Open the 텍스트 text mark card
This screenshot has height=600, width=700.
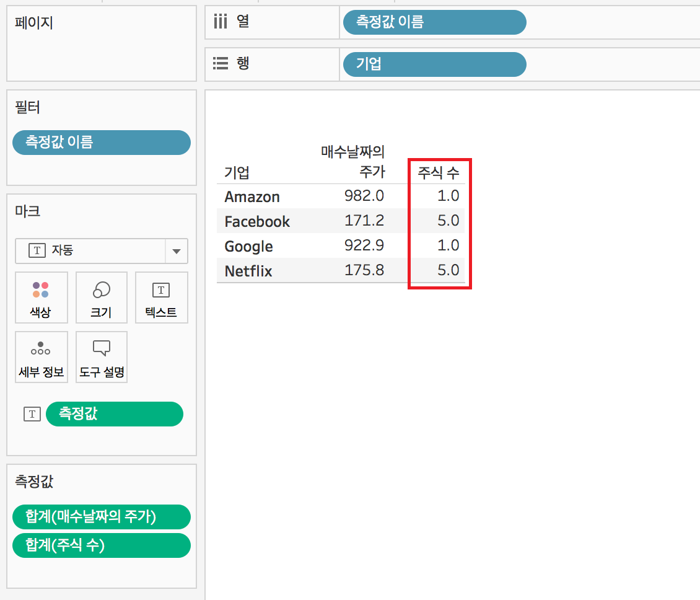point(161,298)
